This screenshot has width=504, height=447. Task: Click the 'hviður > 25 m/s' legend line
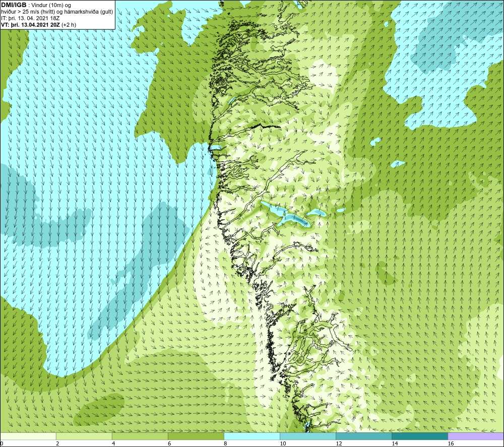[x=57, y=12]
